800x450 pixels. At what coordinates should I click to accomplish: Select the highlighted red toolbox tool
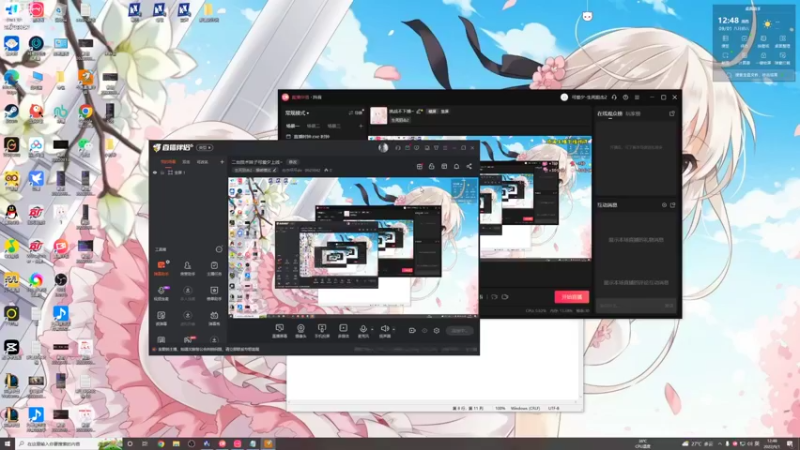[161, 268]
